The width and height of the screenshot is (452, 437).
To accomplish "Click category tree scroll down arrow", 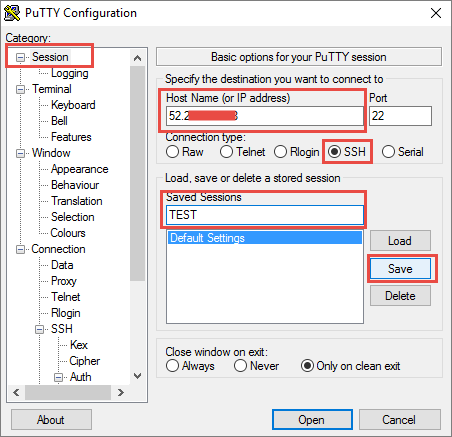I will 137,376.
